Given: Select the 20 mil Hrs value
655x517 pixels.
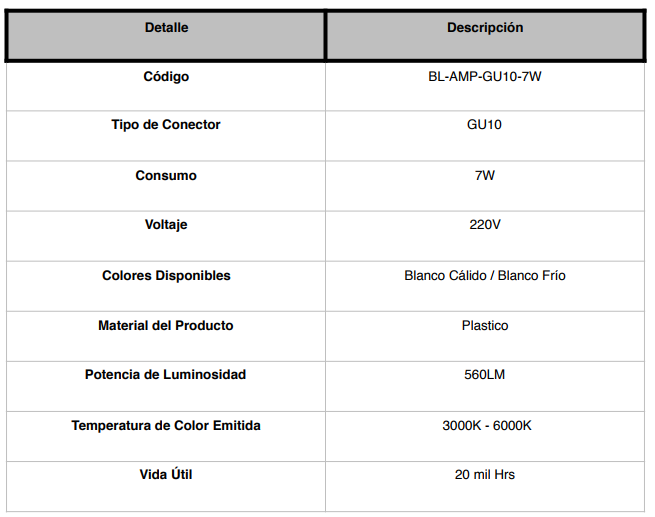Looking at the screenshot, I should click(485, 474).
